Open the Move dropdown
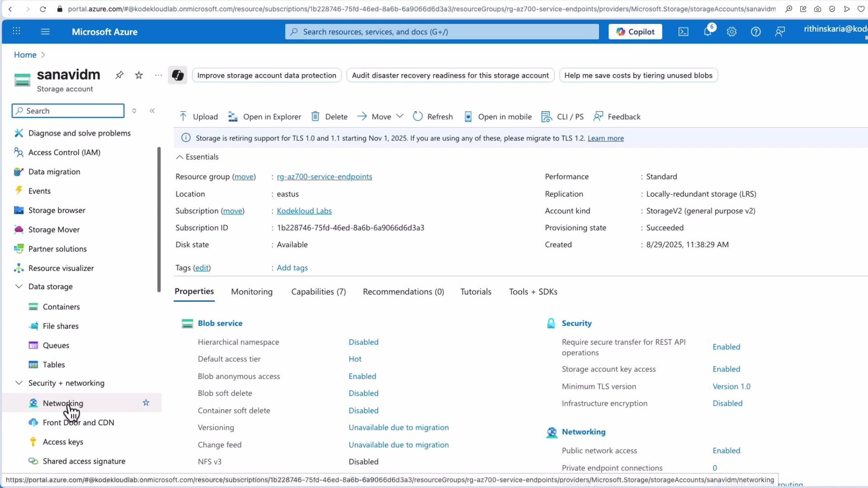 tap(380, 117)
